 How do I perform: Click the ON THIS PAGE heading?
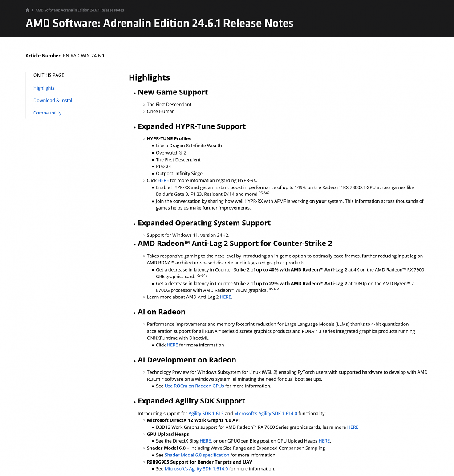pyautogui.click(x=49, y=75)
